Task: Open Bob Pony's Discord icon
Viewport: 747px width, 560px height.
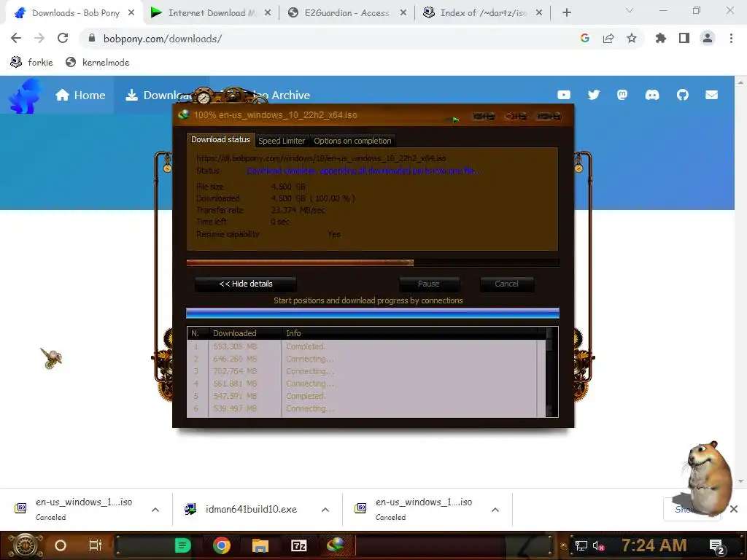Action: [652, 95]
